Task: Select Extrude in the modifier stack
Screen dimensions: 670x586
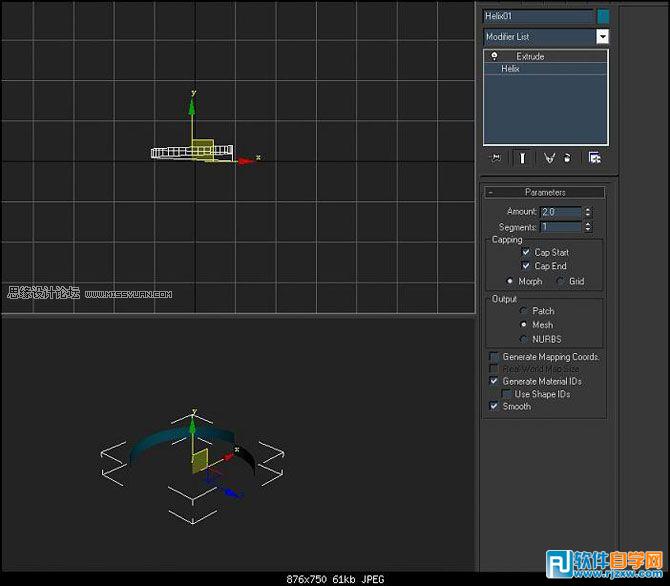Action: click(x=545, y=56)
